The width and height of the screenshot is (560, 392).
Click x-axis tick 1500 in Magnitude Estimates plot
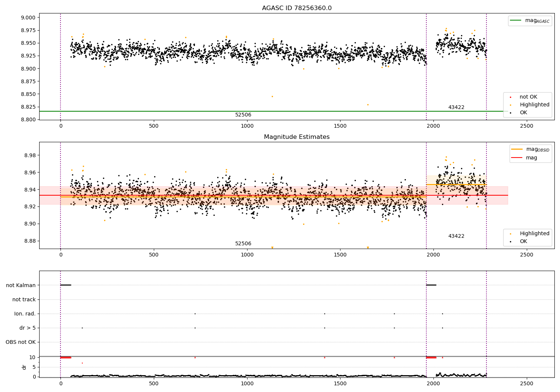click(x=340, y=255)
